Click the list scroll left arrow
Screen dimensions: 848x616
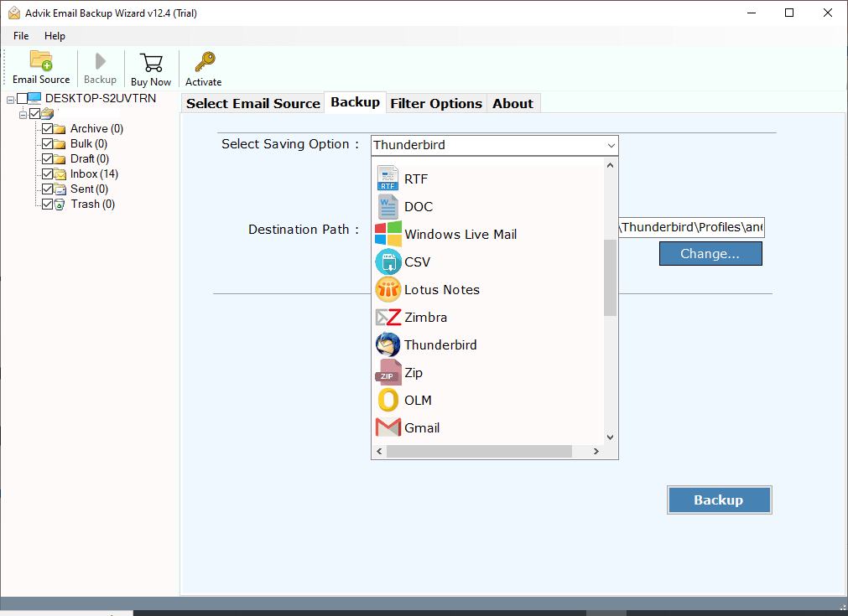point(379,451)
